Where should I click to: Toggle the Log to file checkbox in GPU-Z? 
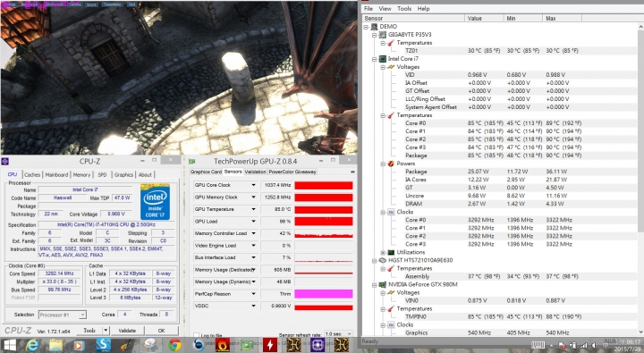click(x=196, y=335)
